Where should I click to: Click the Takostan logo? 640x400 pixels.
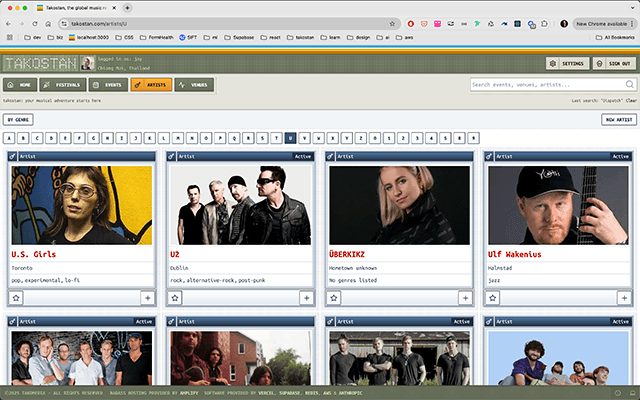pos(40,63)
